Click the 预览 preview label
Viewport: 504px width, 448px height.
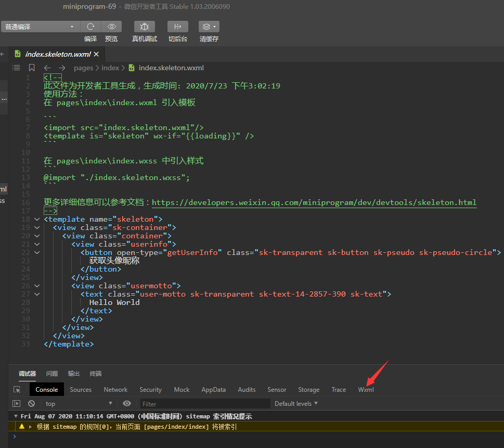coord(111,39)
